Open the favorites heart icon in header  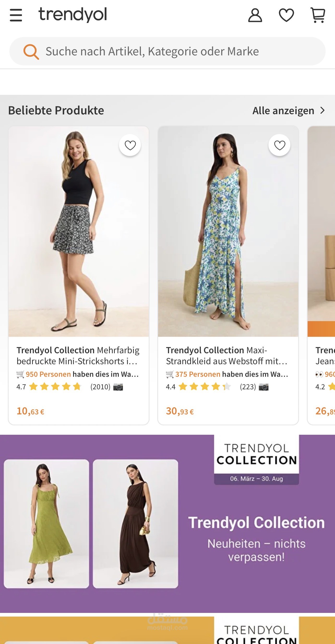tap(286, 15)
